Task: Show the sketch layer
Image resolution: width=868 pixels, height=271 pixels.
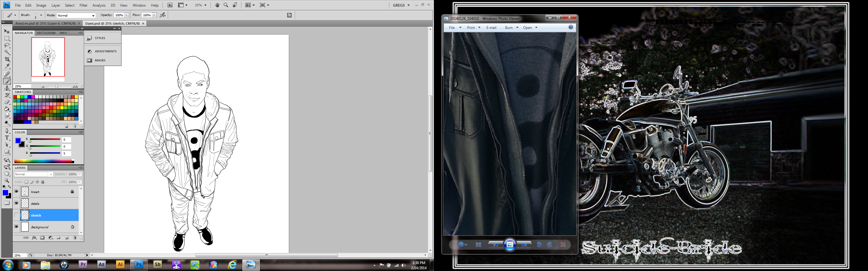Action: [16, 215]
